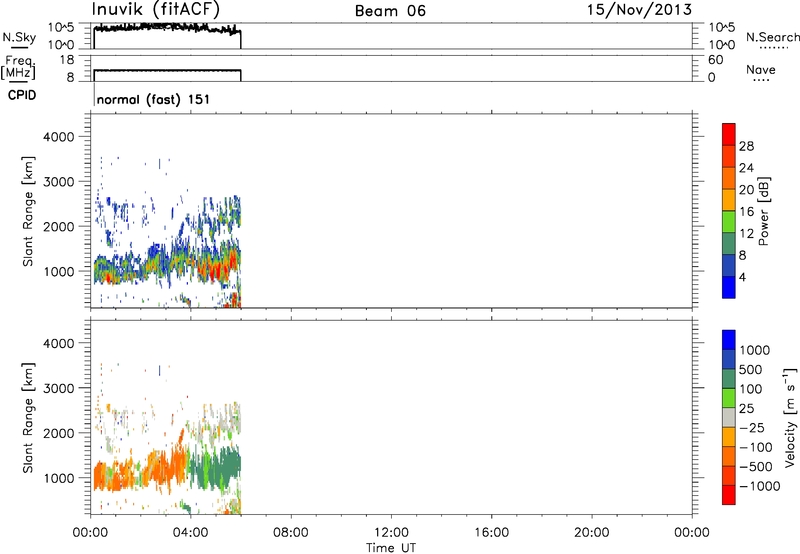Click the red bottom of Velocity colorbar
Viewport: 800px width, 554px height.
pyautogui.click(x=729, y=494)
